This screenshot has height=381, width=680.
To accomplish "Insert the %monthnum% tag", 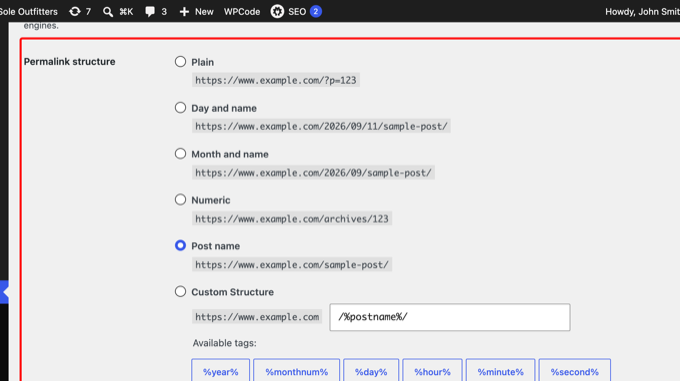I will (x=297, y=371).
